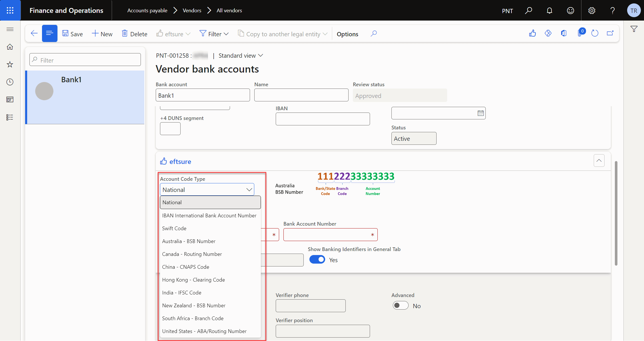This screenshot has height=341, width=644.
Task: Open the help question mark
Action: coord(613,11)
